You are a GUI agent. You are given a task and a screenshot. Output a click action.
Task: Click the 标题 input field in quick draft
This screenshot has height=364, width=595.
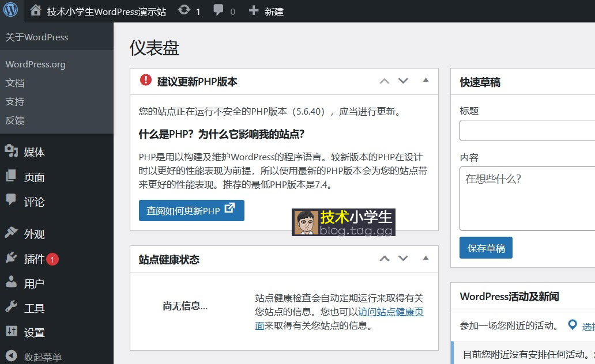[527, 130]
